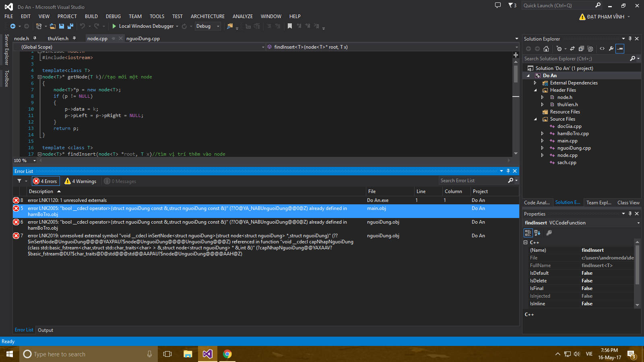The height and width of the screenshot is (362, 644).
Task: Switch to thuVien.h editor tab
Action: tap(58, 39)
